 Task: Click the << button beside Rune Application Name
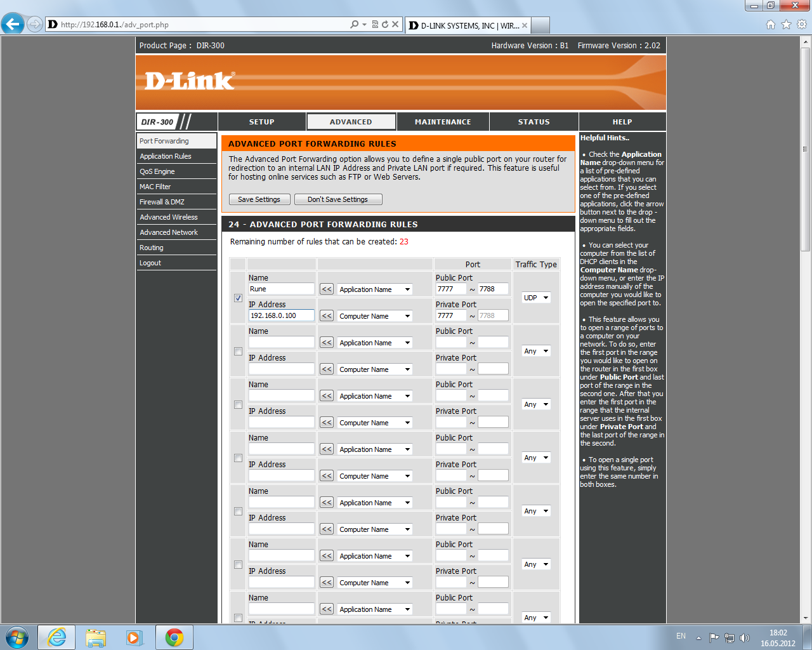point(327,289)
